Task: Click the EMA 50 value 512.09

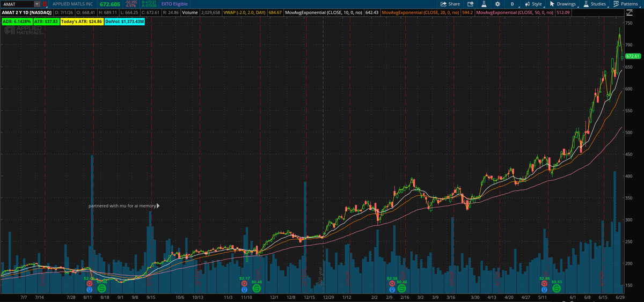Action: (x=563, y=11)
